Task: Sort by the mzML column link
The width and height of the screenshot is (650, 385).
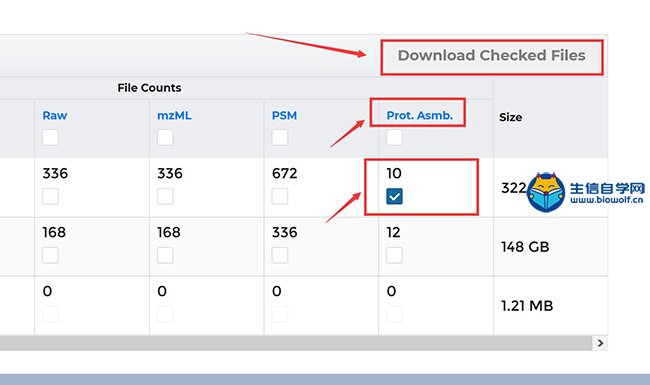Action: (174, 116)
